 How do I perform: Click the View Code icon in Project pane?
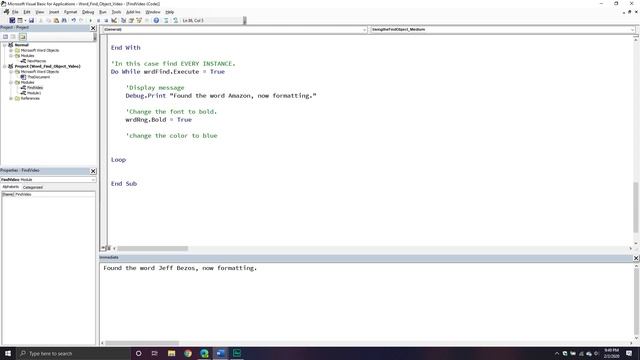tap(5, 37)
